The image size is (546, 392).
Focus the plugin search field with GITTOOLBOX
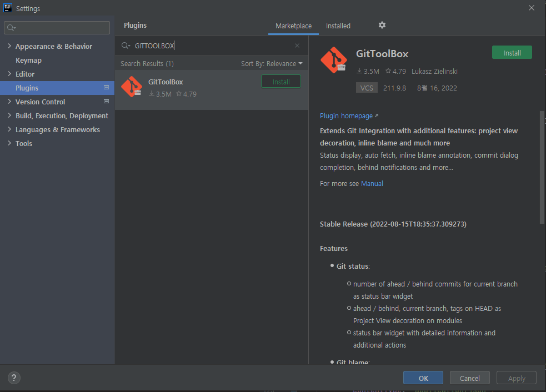coord(212,46)
